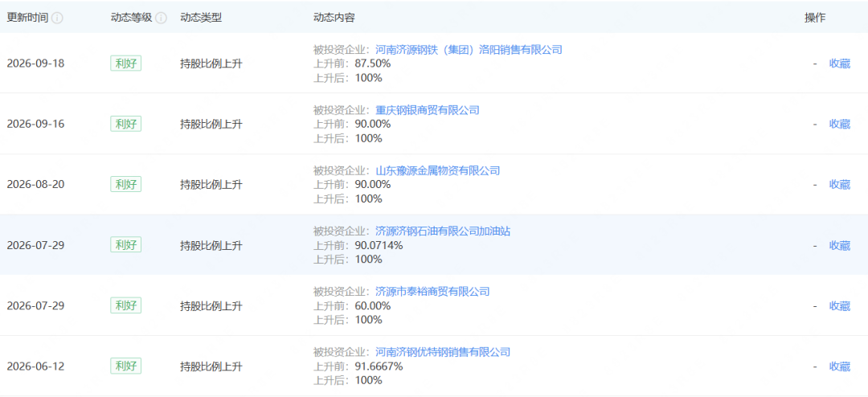Open 济源济钢石油有限公司加油站 company link
The height and width of the screenshot is (397, 868).
[x=443, y=231]
